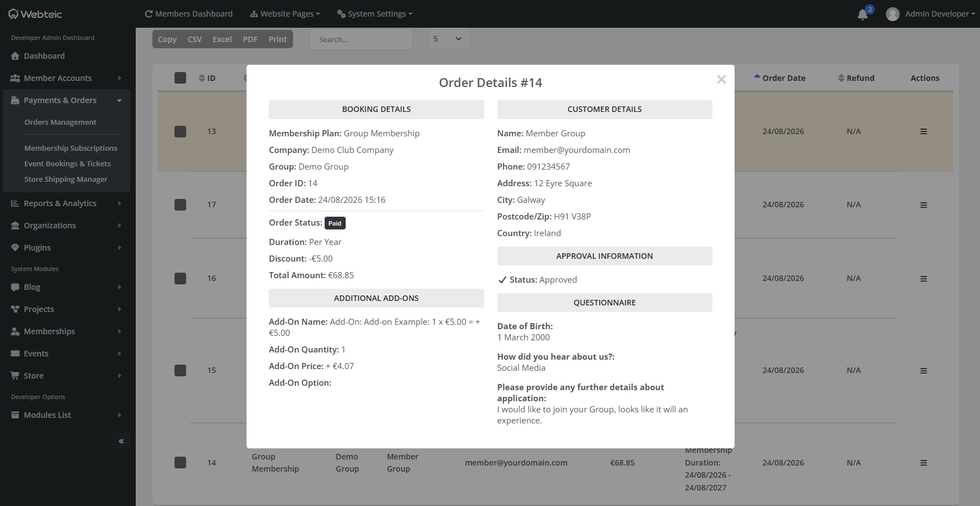
Task: Click Order Date sort arrow
Action: click(757, 76)
